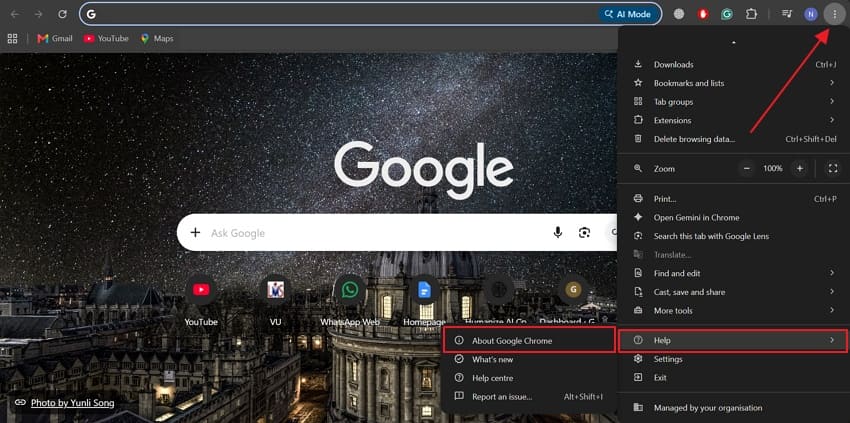Open Settings from the Chrome menu
850x423 pixels.
[735, 359]
